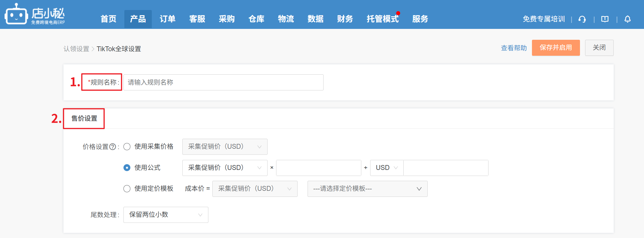Click the notification bell icon
The height and width of the screenshot is (238, 644).
click(x=627, y=19)
